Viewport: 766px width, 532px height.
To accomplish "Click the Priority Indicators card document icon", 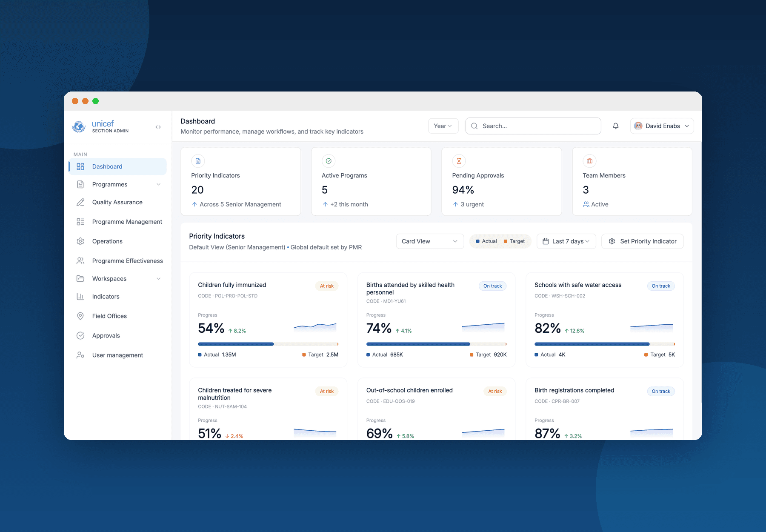I will (198, 161).
